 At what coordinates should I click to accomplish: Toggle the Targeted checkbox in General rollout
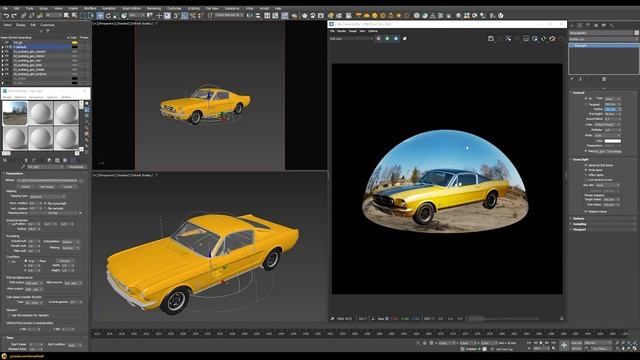pyautogui.click(x=586, y=104)
